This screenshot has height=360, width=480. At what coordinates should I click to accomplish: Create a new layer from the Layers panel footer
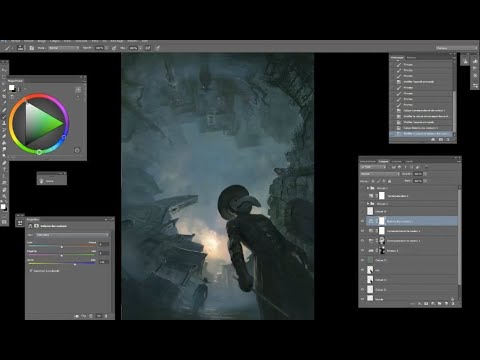click(x=446, y=304)
